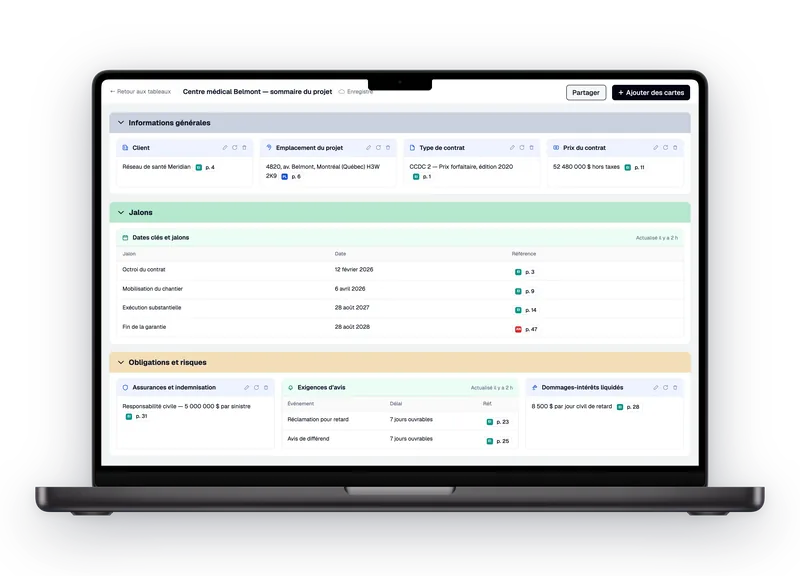
Task: Open the p. 1 reference under CCDC 2
Action: 422,177
